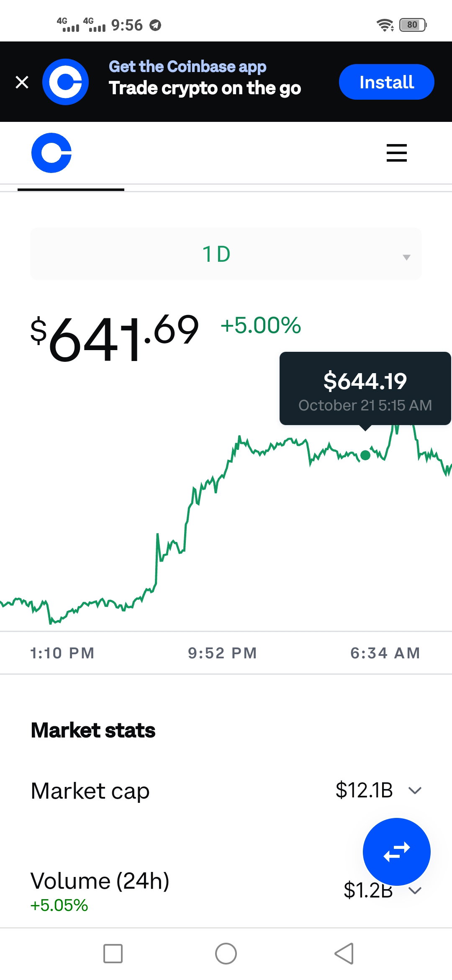Viewport: 452px width, 980px height.
Task: Tap the 9:52 PM chart axis label
Action: pyautogui.click(x=222, y=653)
